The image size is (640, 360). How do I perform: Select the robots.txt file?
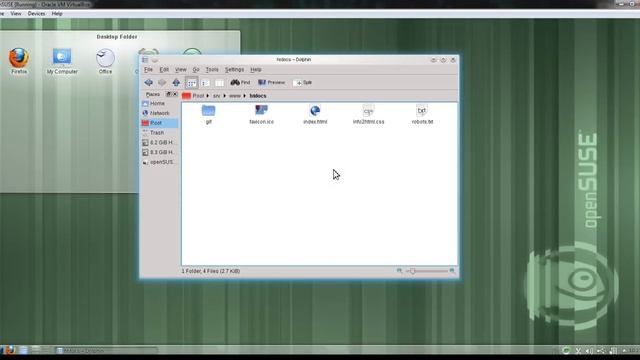[x=422, y=114]
